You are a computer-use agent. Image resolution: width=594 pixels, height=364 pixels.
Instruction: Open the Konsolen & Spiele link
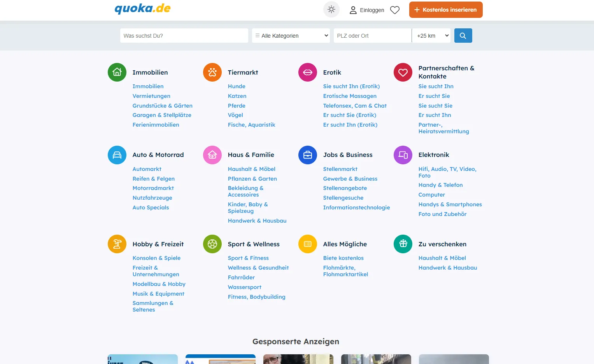click(156, 258)
